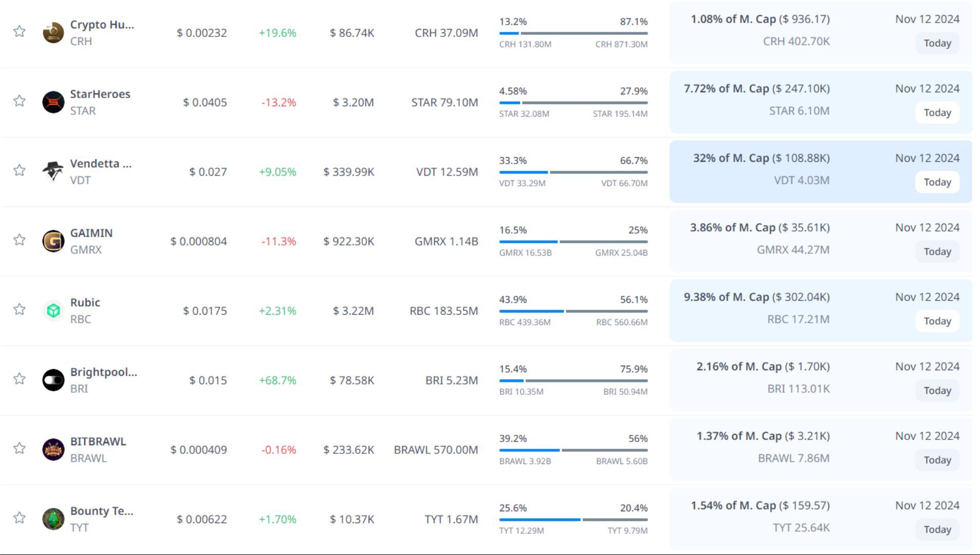The width and height of the screenshot is (980, 555).
Task: Click the Crypto Hunters CRH coin logo
Action: 53,33
